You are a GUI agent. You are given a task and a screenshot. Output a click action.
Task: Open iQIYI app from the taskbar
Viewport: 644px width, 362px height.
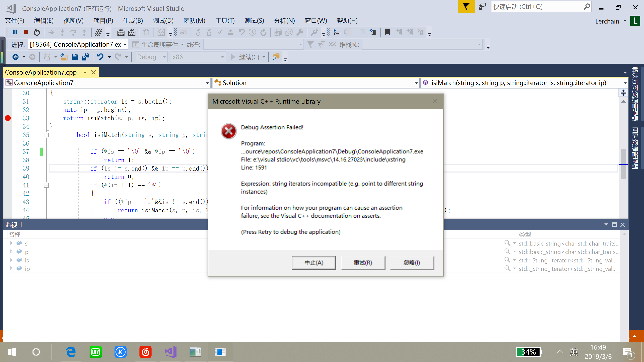pos(96,352)
